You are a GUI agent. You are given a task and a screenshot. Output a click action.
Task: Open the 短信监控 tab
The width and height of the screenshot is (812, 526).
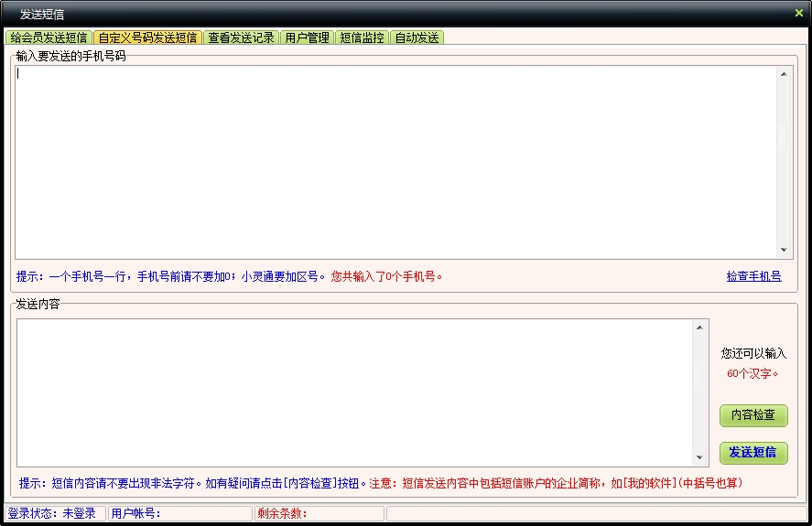click(362, 38)
